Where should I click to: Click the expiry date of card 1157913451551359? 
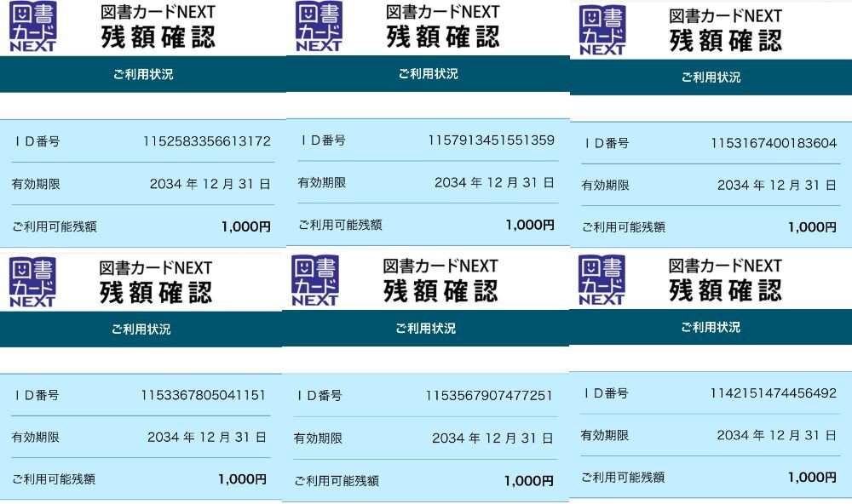tap(494, 183)
